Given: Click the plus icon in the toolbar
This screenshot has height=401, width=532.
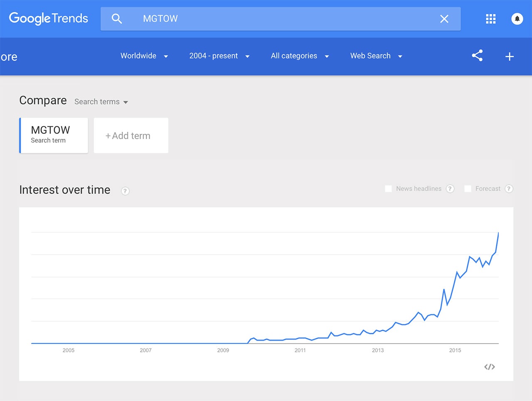Looking at the screenshot, I should 510,57.
